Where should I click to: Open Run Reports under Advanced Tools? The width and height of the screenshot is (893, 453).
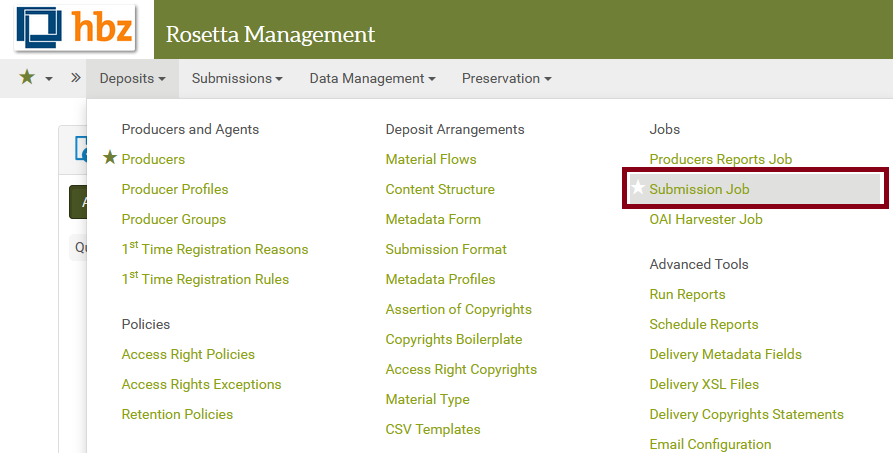coord(687,294)
